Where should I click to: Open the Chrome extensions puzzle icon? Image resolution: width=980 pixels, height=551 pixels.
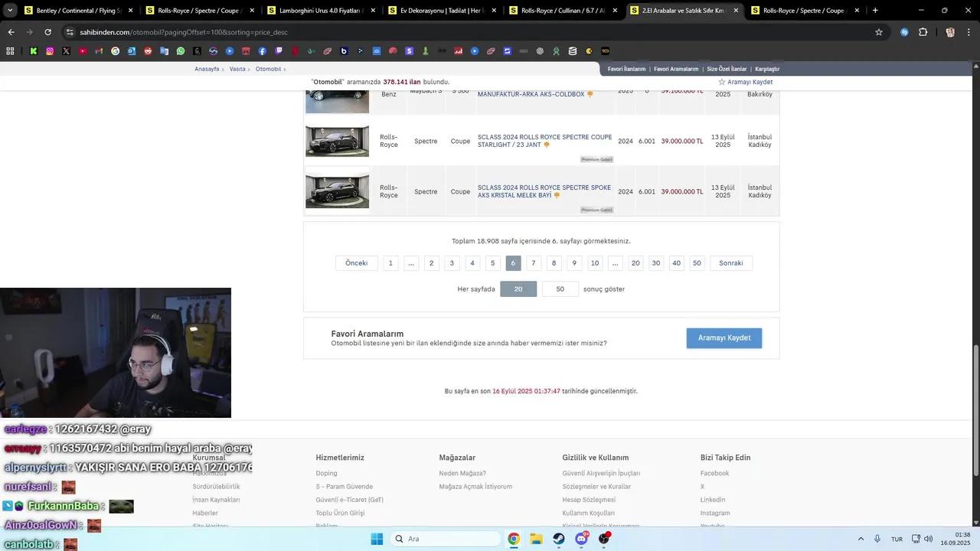923,32
